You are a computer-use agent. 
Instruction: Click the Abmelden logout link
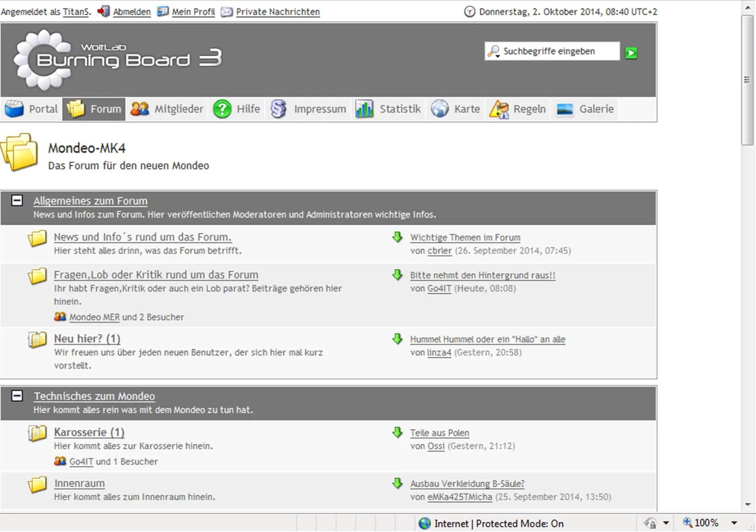131,12
